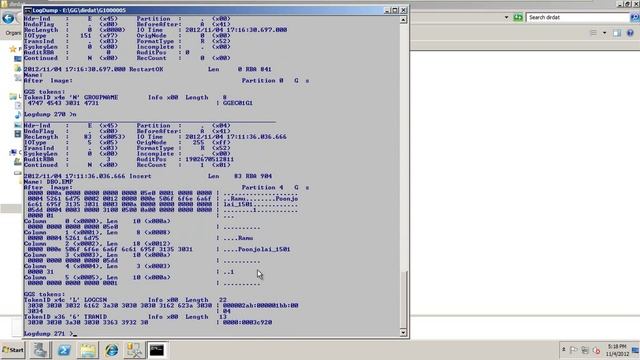This screenshot has height=360, width=640.
Task: Open the view options dropdown arrow
Action: pyautogui.click(x=604, y=33)
